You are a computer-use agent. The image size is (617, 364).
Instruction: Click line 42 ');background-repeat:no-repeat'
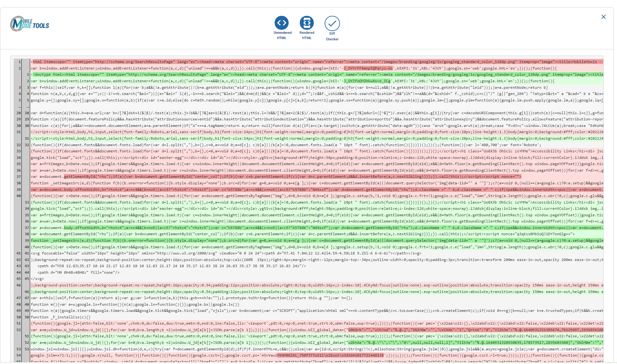(x=317, y=260)
